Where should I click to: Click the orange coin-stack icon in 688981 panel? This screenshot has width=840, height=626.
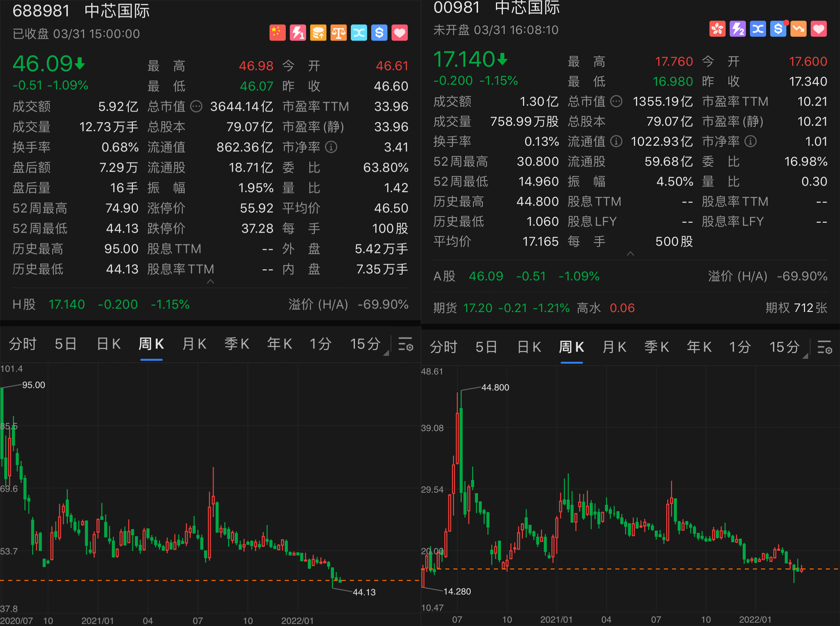[318, 32]
